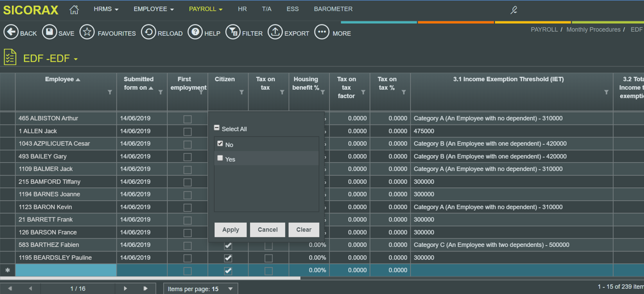
Task: Click the Save disk icon
Action: point(49,32)
